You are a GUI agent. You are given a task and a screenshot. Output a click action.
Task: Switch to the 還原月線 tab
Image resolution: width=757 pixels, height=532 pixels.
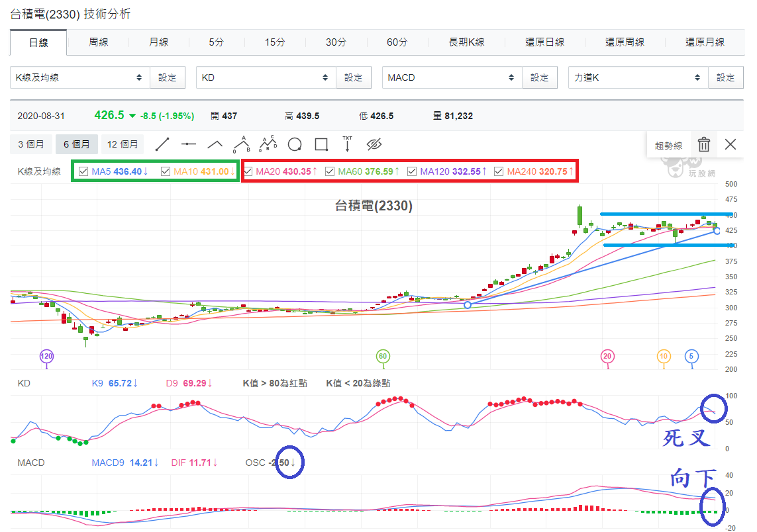[x=705, y=42]
